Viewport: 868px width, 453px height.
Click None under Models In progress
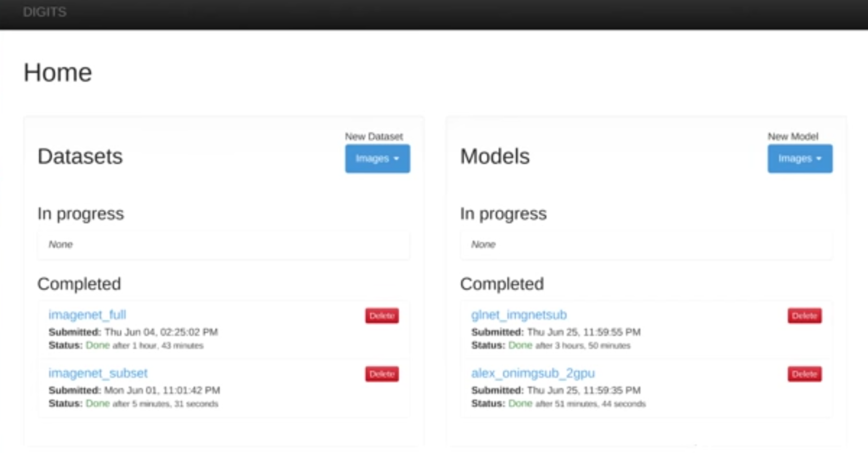tap(483, 245)
